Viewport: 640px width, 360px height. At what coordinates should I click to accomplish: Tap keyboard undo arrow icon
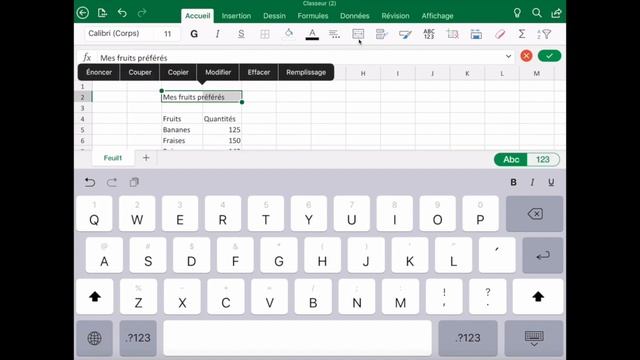90,182
